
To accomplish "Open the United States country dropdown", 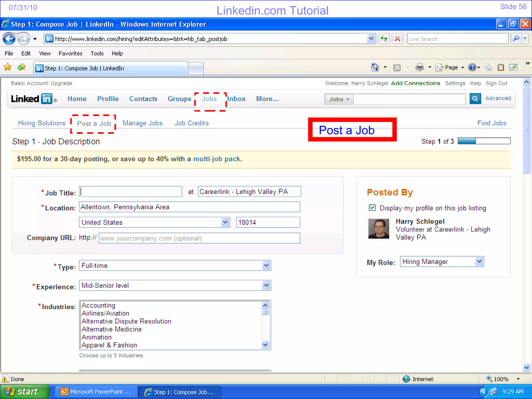I will click(x=225, y=222).
